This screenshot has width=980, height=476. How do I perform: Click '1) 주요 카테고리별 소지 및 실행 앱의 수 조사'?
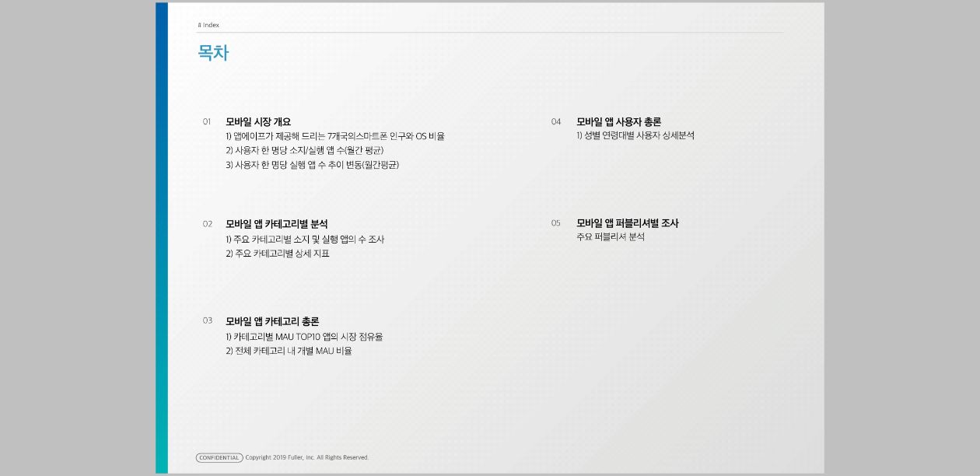click(305, 240)
